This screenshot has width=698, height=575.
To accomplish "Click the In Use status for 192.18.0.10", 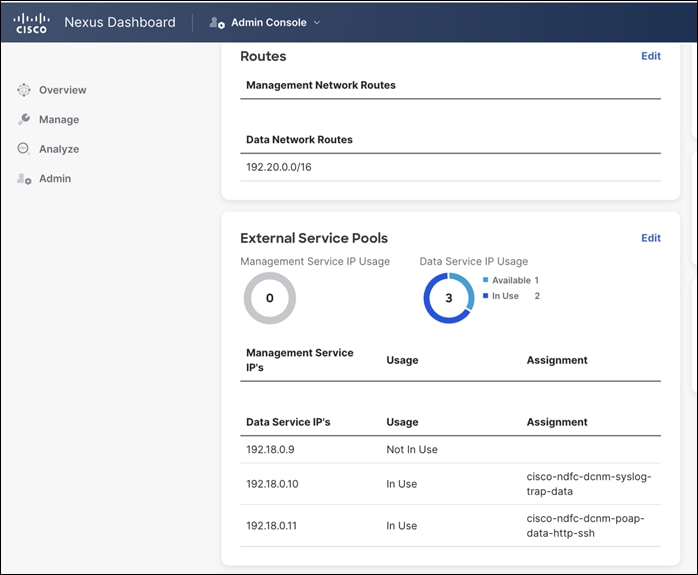I will coord(402,484).
